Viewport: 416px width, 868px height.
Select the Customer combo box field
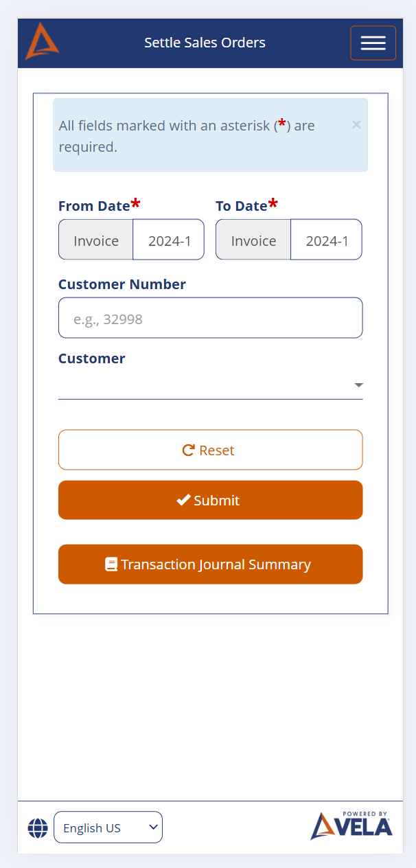pyautogui.click(x=203, y=385)
